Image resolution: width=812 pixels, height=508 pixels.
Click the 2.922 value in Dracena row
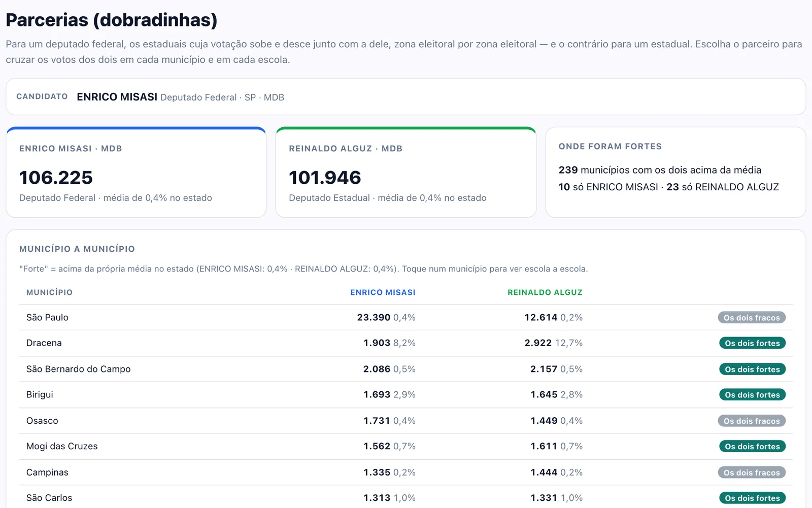click(538, 343)
